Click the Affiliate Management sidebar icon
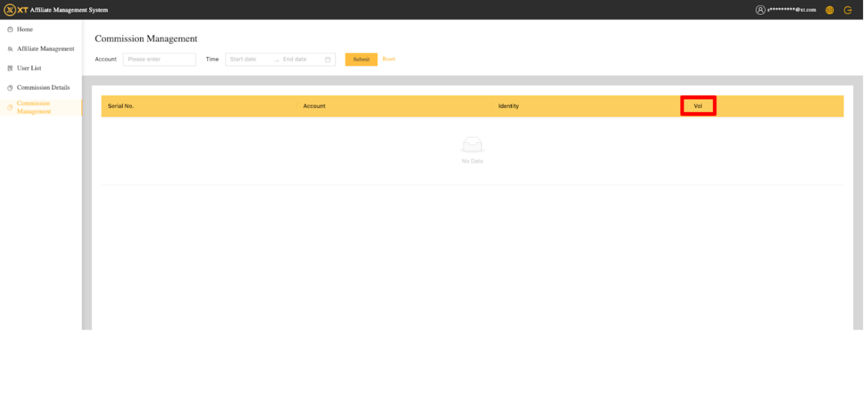 point(10,49)
